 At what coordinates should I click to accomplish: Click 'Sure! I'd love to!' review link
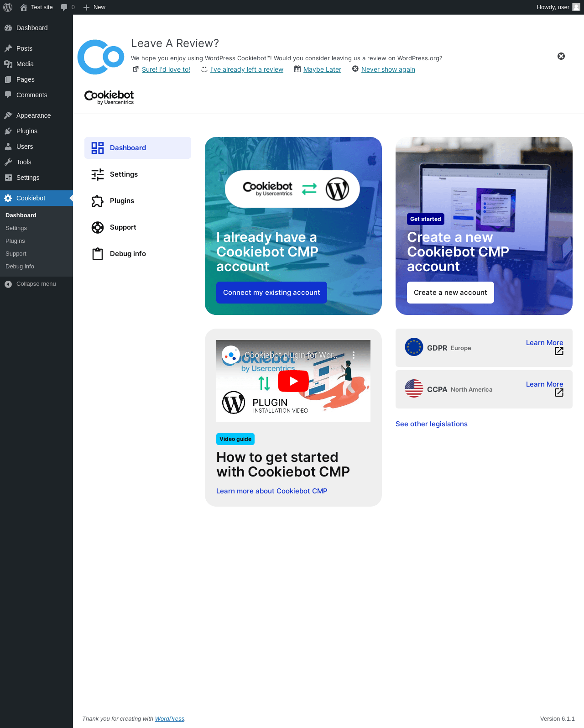click(166, 69)
